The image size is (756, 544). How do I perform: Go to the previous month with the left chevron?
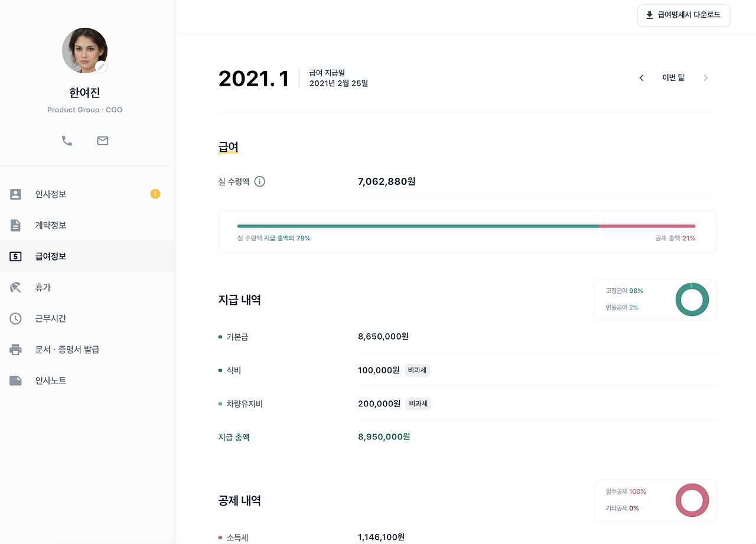tap(641, 78)
